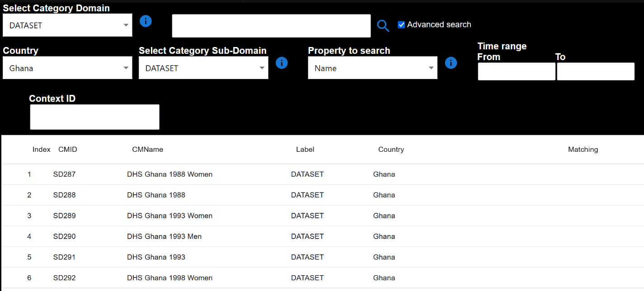Open the Country dropdown showing Ghana

tap(67, 68)
